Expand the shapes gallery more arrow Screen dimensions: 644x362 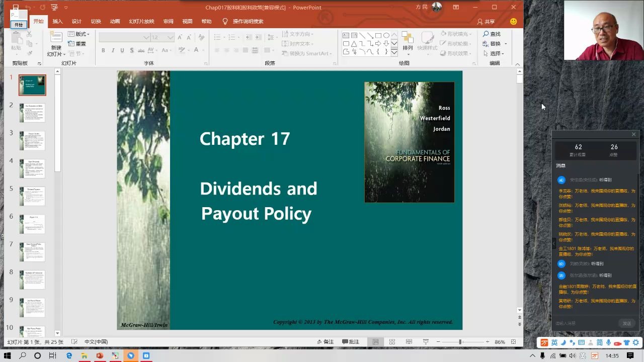394,52
